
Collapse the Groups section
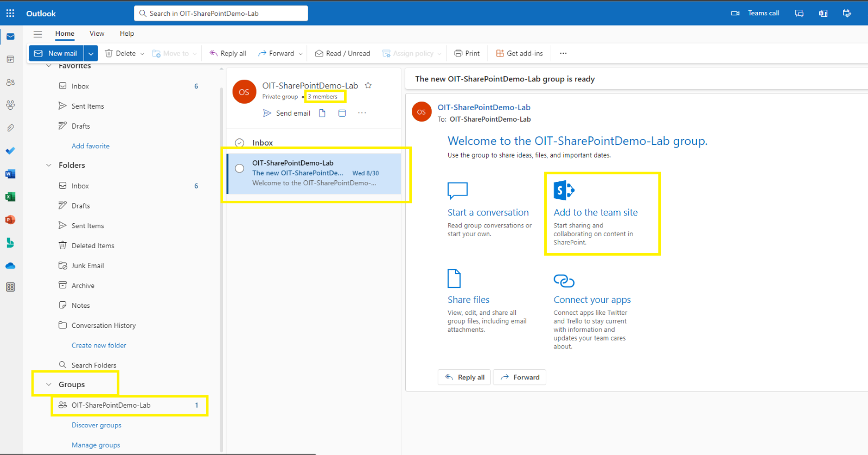[49, 384]
